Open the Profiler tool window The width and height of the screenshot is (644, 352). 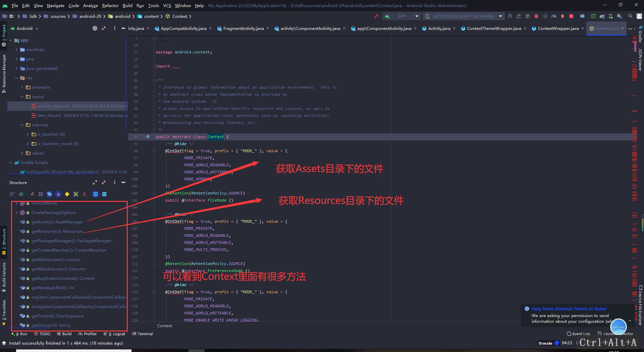click(88, 334)
